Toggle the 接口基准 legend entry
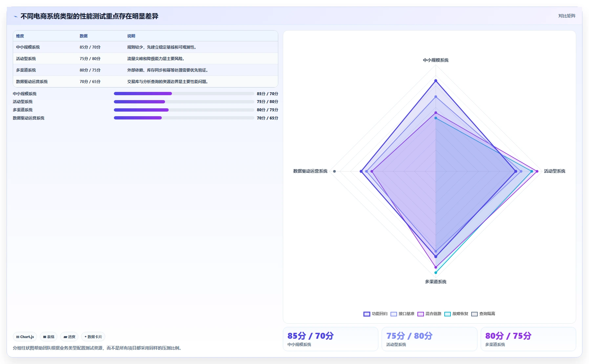 (x=402, y=314)
